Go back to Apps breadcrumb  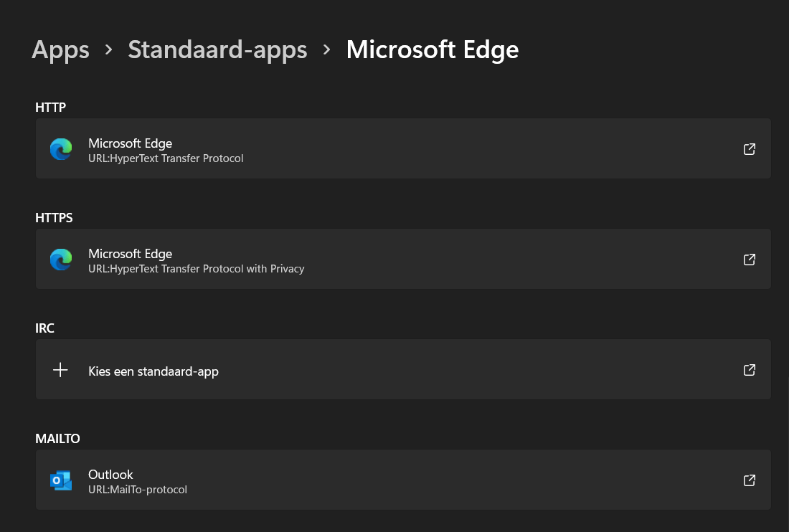pyautogui.click(x=60, y=49)
